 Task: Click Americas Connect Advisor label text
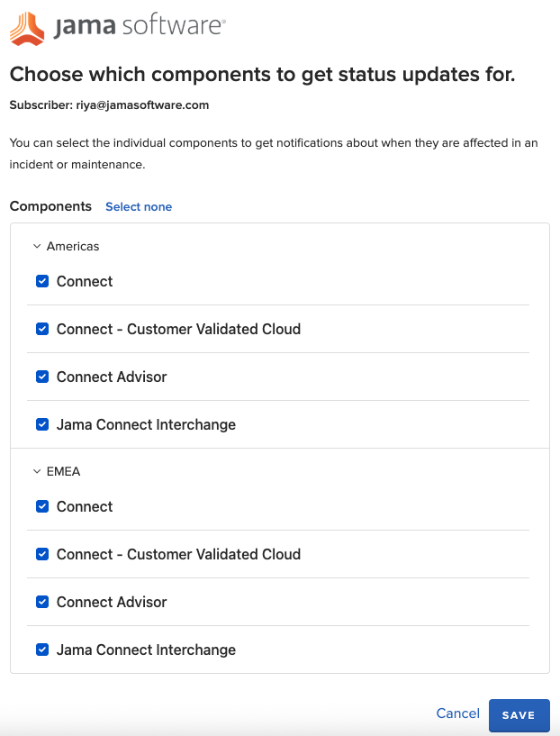click(x=112, y=377)
